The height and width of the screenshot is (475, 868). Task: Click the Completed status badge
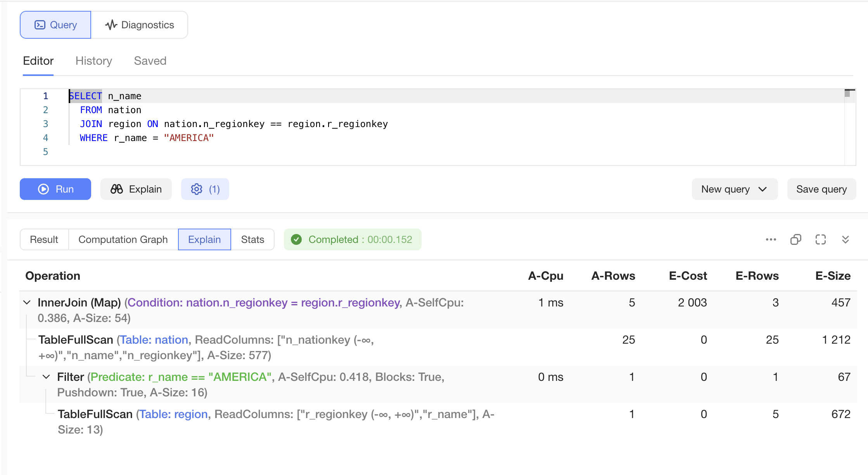click(x=353, y=239)
